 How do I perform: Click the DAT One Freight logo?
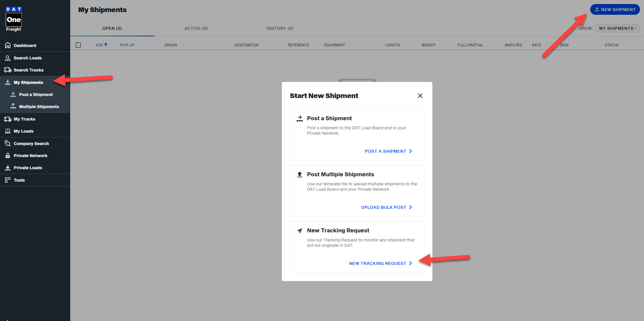pyautogui.click(x=14, y=18)
